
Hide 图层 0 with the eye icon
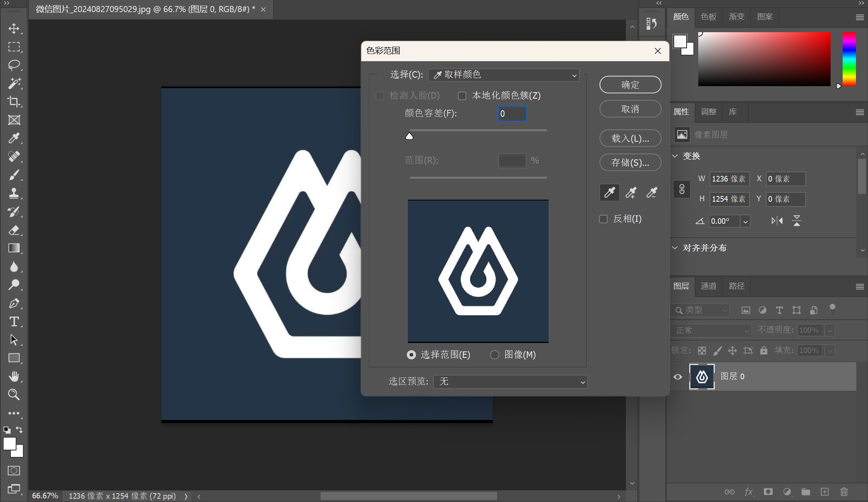pos(678,377)
